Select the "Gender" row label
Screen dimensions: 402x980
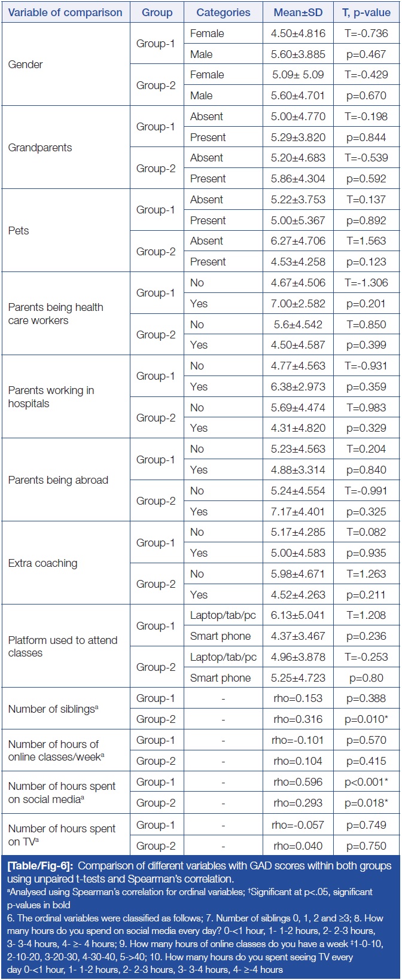(26, 65)
